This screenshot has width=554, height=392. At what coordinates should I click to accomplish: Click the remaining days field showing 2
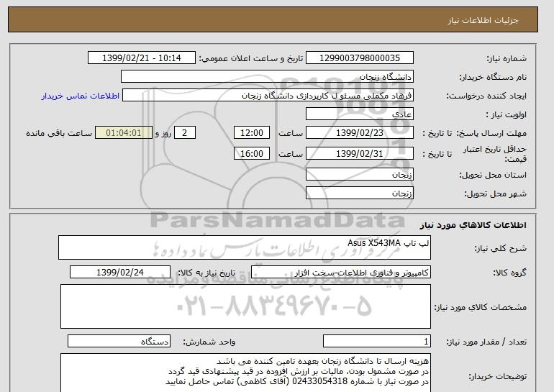[184, 133]
